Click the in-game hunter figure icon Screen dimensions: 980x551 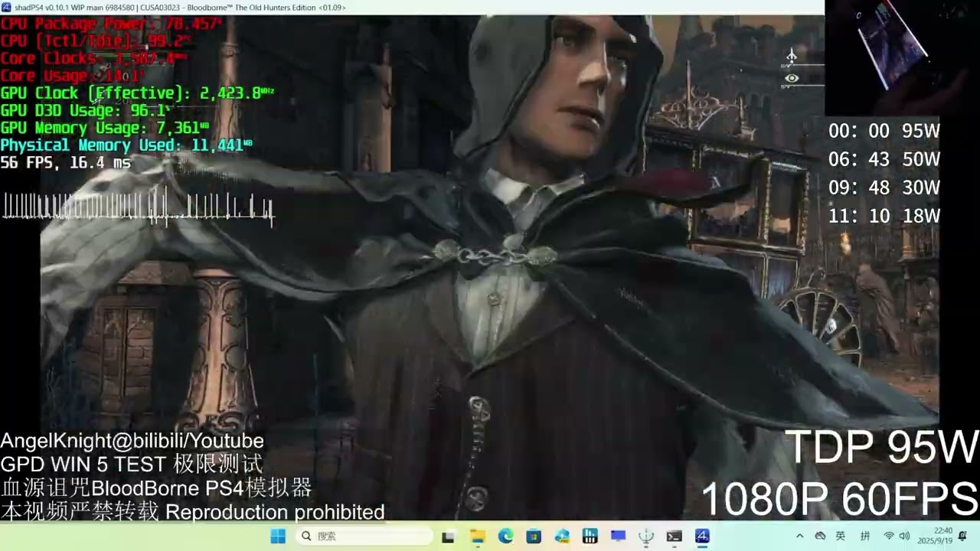792,56
